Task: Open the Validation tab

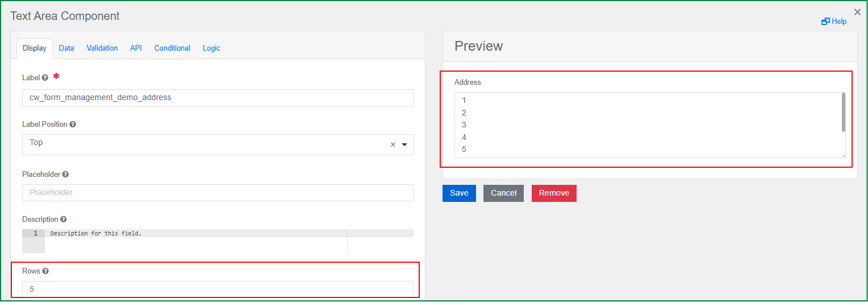Action: 102,48
